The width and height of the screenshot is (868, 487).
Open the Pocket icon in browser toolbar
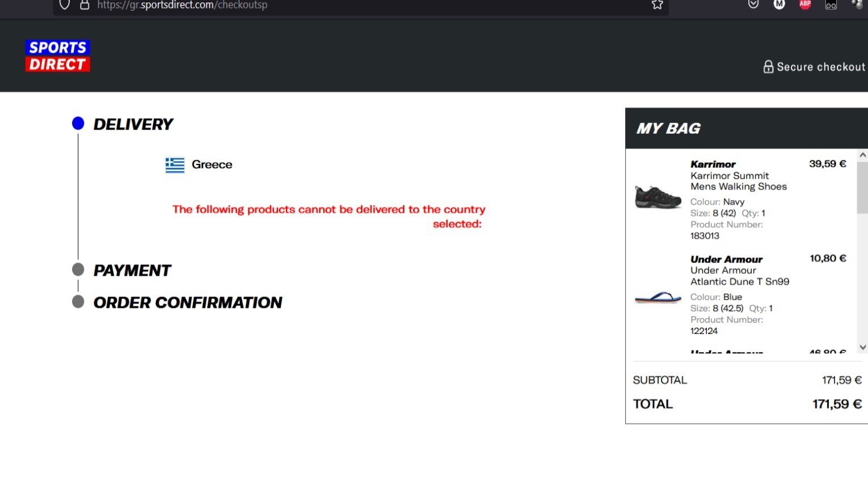(753, 5)
